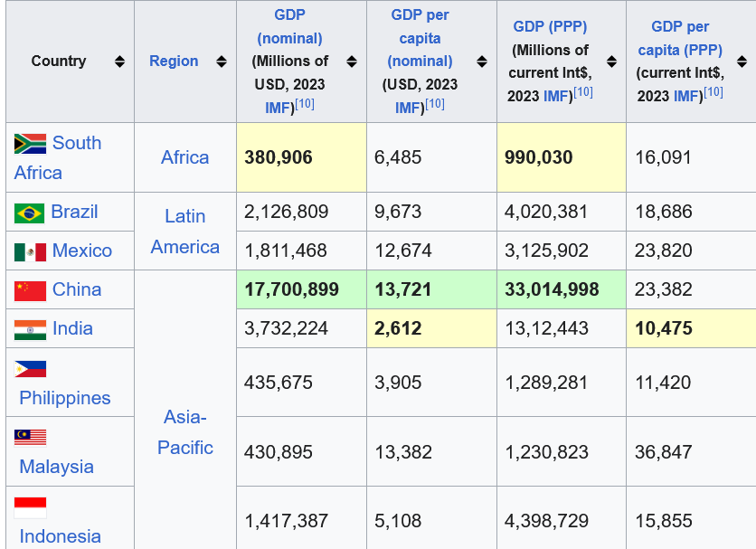Viewport: 756px width, 549px height.
Task: Sort table by Region using sort arrows
Action: [x=222, y=62]
